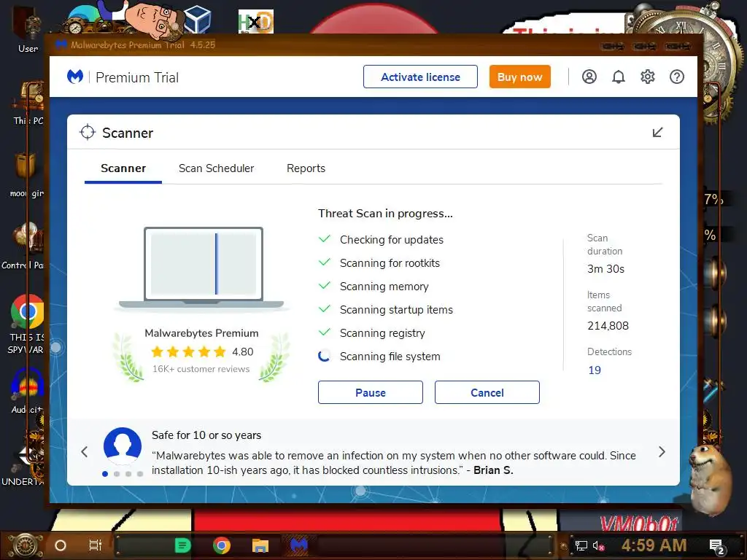The width and height of the screenshot is (747, 560).
Task: Select the first review pagination dot
Action: coord(105,474)
